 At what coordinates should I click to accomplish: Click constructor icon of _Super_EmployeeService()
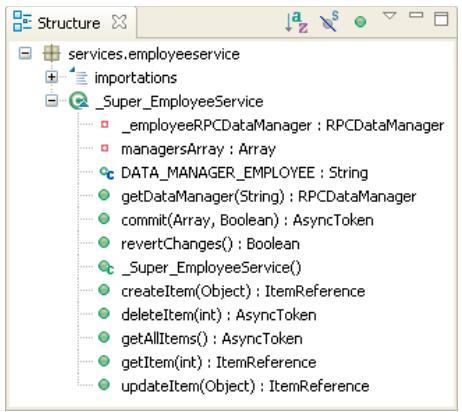(106, 267)
